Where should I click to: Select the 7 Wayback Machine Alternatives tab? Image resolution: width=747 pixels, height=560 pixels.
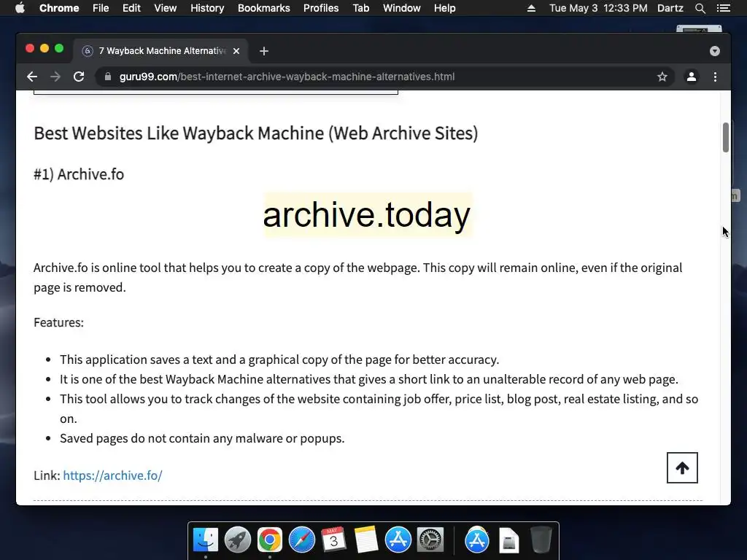[160, 51]
